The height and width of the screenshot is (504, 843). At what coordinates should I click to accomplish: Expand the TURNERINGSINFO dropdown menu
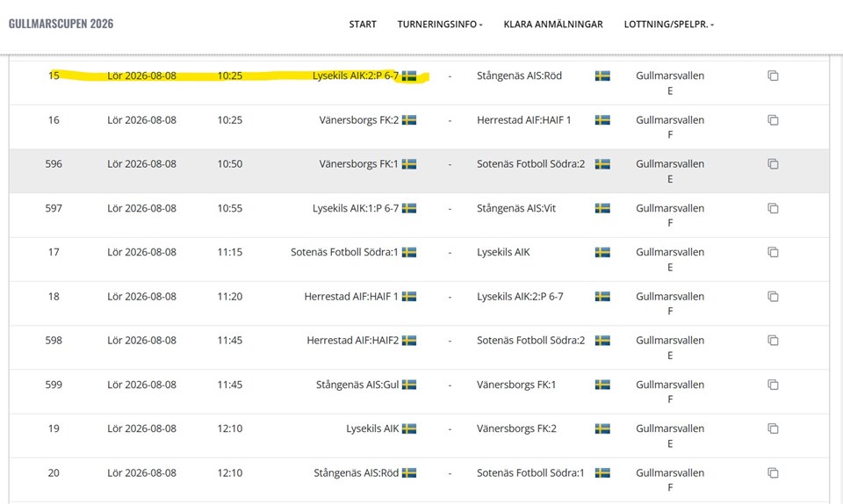[x=440, y=25]
